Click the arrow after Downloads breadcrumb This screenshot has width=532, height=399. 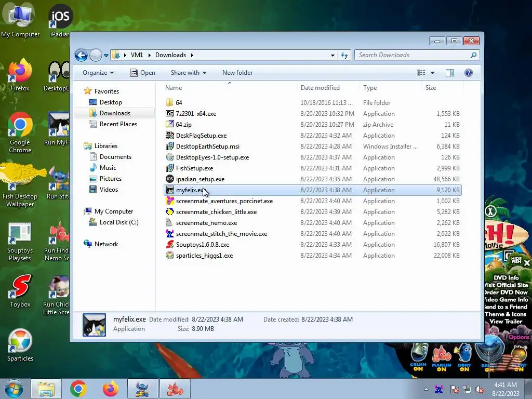tap(192, 55)
